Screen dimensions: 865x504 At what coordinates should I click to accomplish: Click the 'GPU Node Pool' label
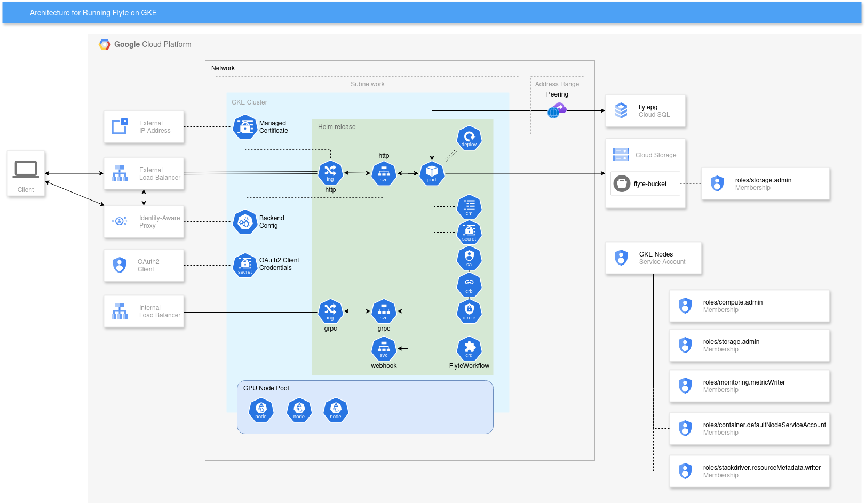pos(266,388)
